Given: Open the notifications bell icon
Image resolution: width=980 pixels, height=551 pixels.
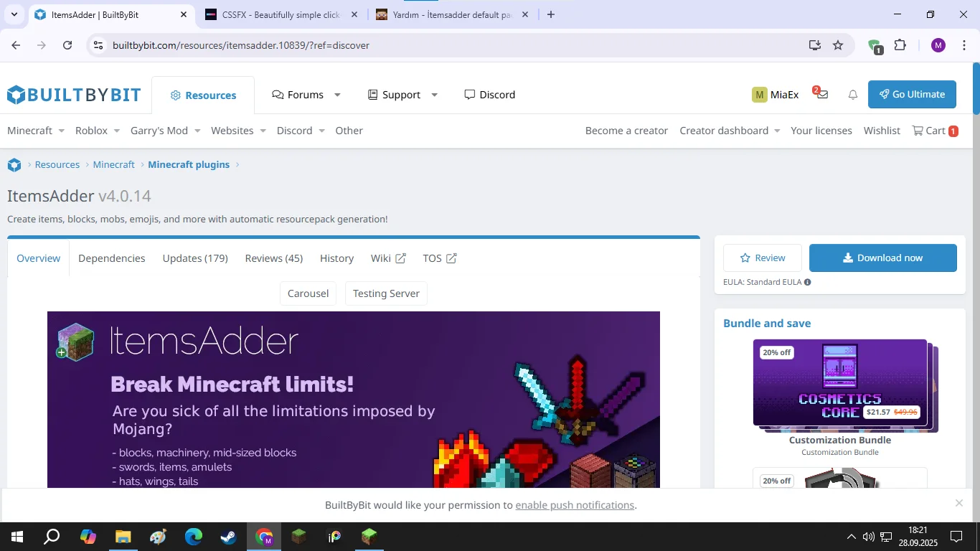Looking at the screenshot, I should (x=853, y=95).
